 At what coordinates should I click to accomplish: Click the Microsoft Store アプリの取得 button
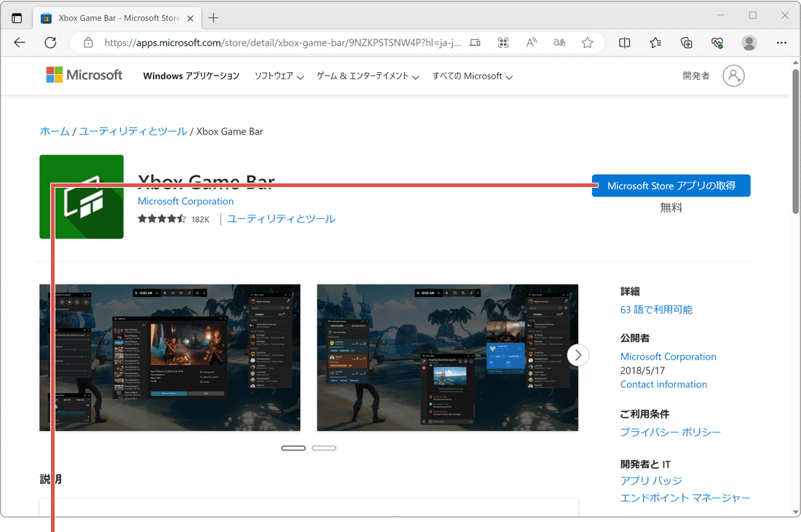pos(671,186)
